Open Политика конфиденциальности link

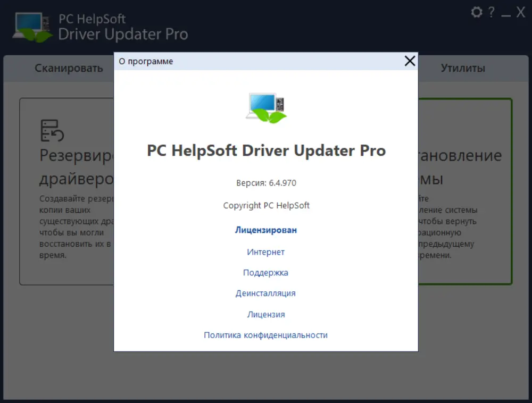265,335
